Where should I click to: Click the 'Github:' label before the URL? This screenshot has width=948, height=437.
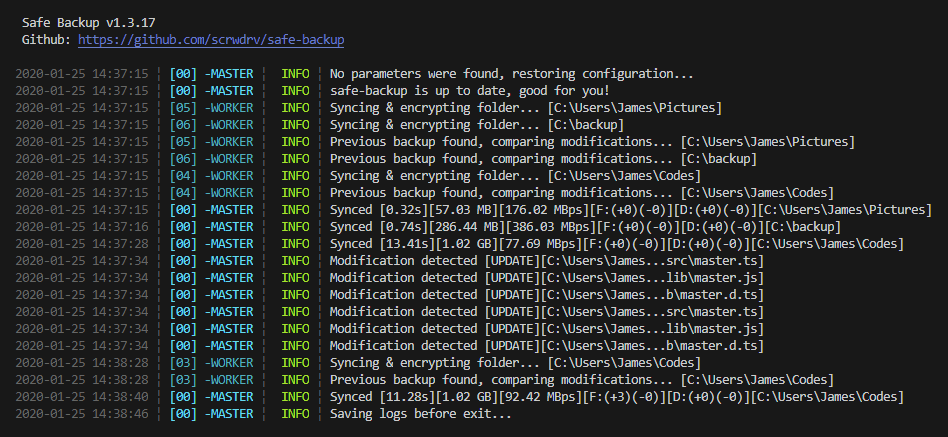pyautogui.click(x=47, y=40)
